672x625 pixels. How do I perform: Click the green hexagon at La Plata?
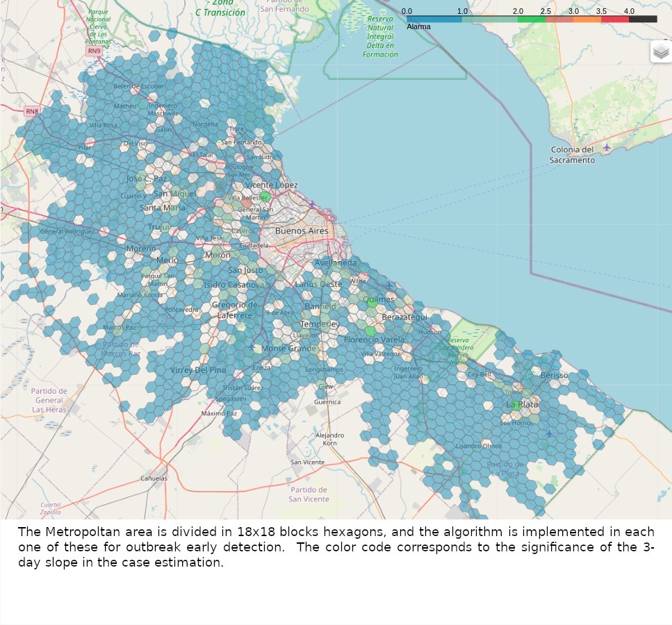point(516,404)
